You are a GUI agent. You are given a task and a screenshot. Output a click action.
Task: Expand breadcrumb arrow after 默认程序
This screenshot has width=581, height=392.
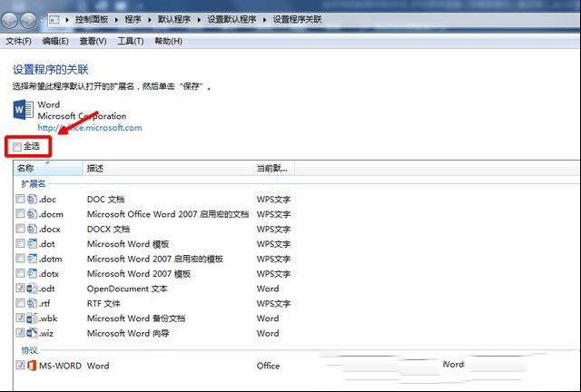(199, 20)
